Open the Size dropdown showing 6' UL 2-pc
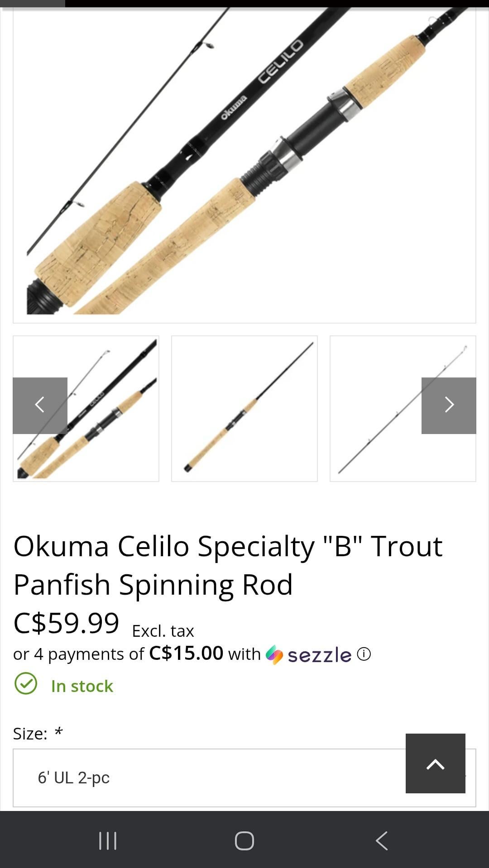This screenshot has height=868, width=489. (208, 777)
